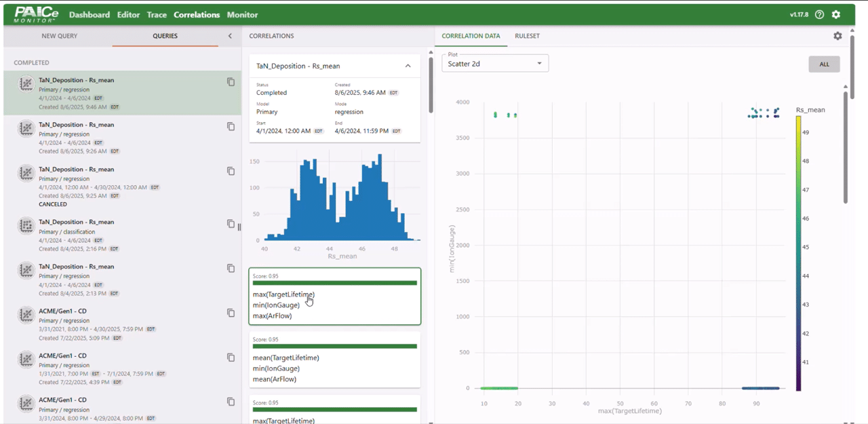Copy the selected 9:46 AM TaN_Deposition query
The height and width of the screenshot is (424, 868).
(x=231, y=82)
